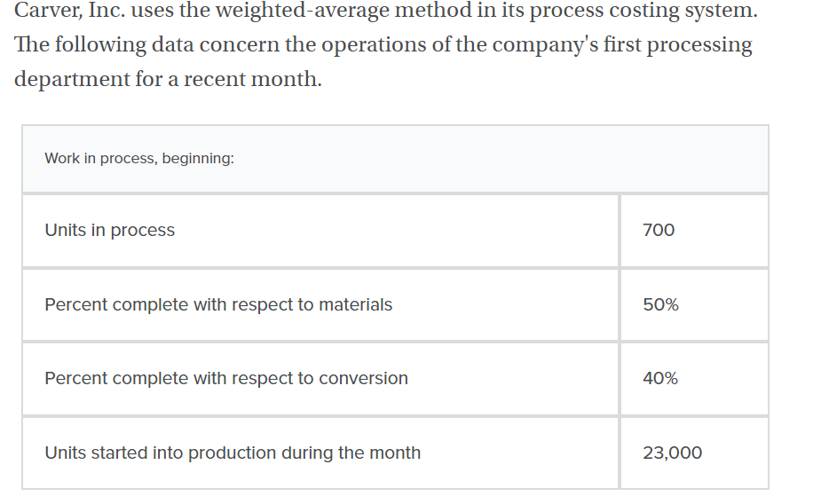Click "recent month" at the paragraph's end
This screenshot has height=504, width=829.
click(251, 79)
